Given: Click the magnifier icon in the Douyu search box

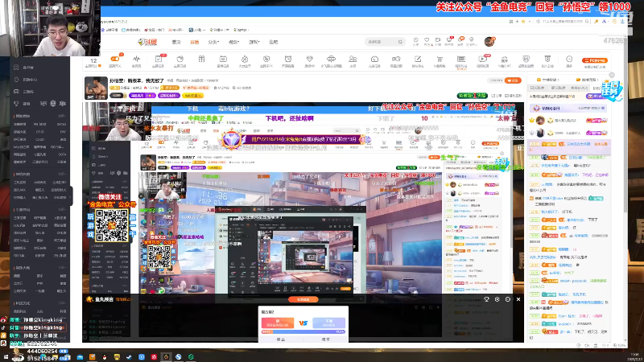Looking at the screenshot, I should pos(400,42).
